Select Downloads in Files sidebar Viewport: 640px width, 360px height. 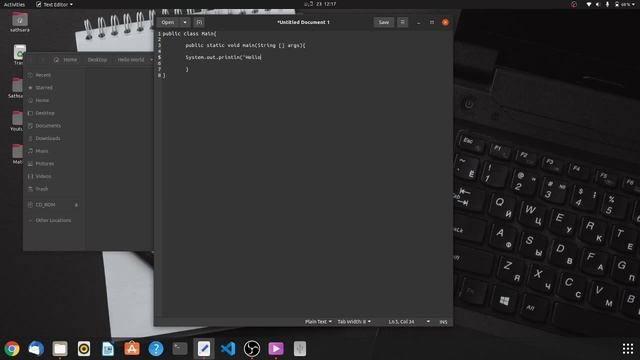pyautogui.click(x=48, y=138)
